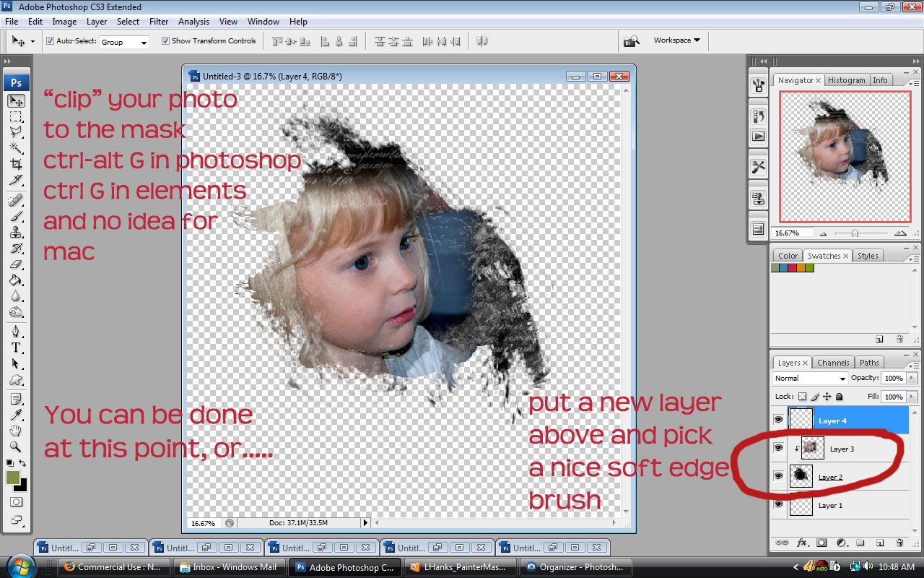Open the tool preset picker arrow
The width and height of the screenshot is (924, 578).
[x=32, y=41]
